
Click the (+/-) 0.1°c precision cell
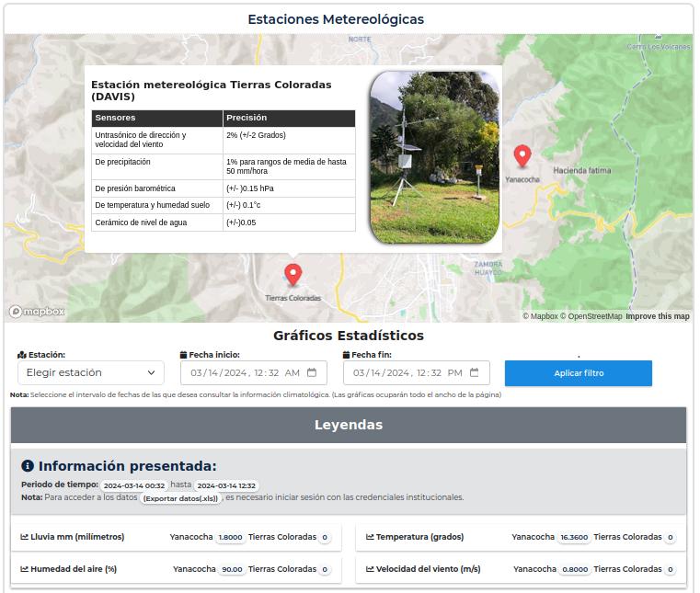(289, 205)
